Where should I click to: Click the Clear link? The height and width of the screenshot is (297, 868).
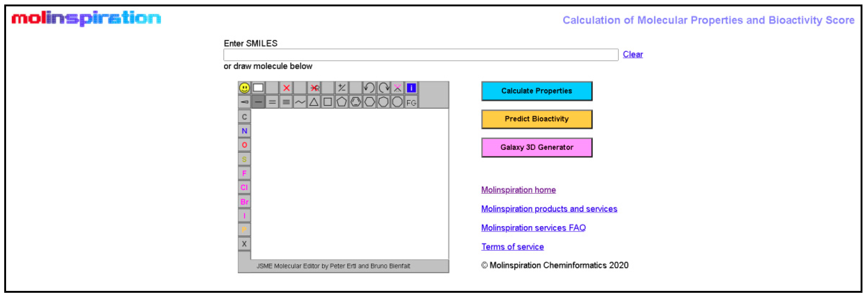click(x=632, y=54)
